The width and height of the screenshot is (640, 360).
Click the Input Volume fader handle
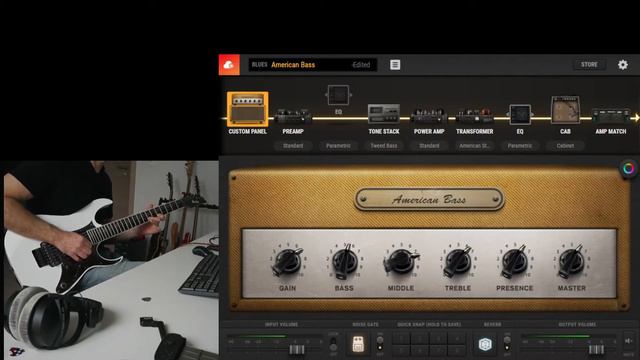pos(297,350)
